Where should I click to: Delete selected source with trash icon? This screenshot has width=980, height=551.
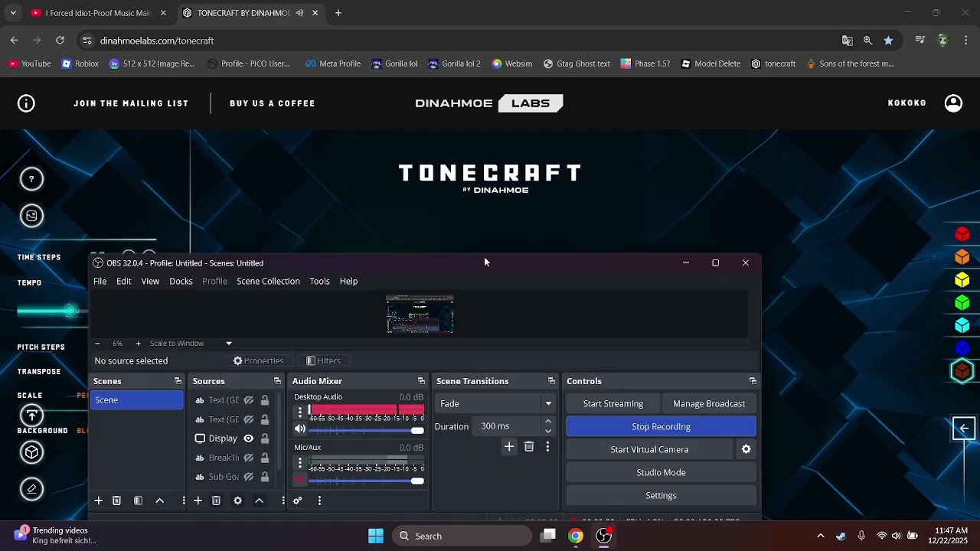[216, 500]
